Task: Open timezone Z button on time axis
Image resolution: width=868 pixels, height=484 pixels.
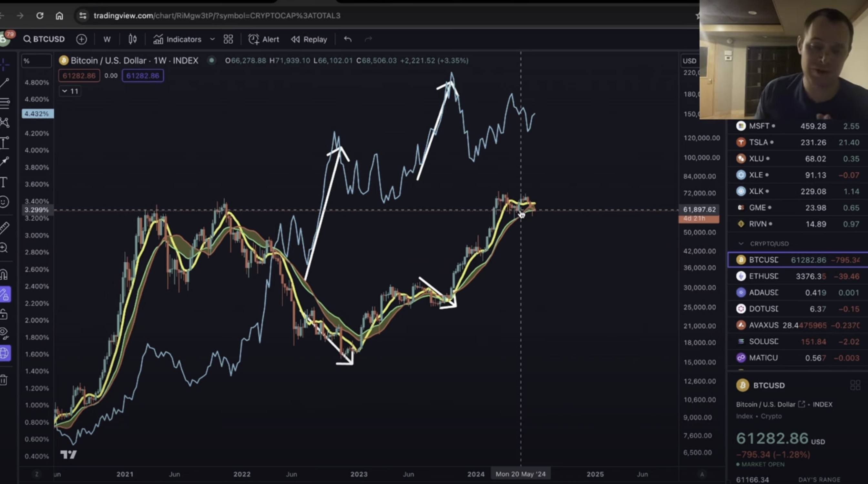Action: coord(37,474)
